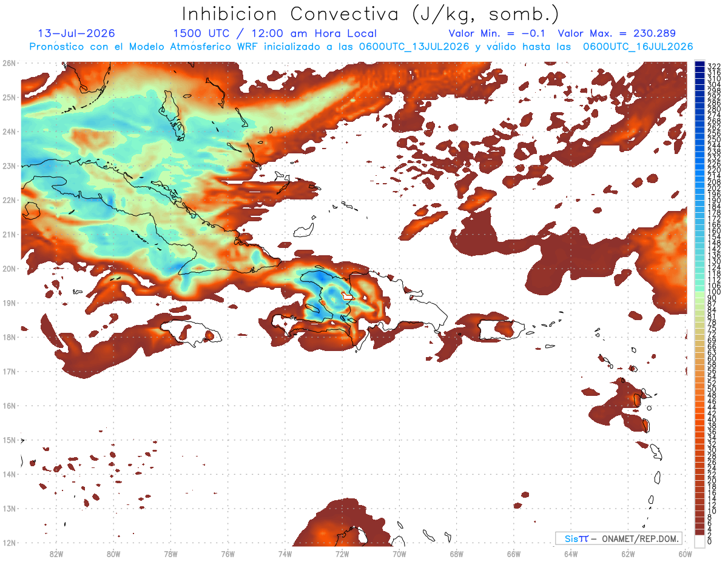
Task: Click the 60W longitude label
Action: [x=686, y=554]
